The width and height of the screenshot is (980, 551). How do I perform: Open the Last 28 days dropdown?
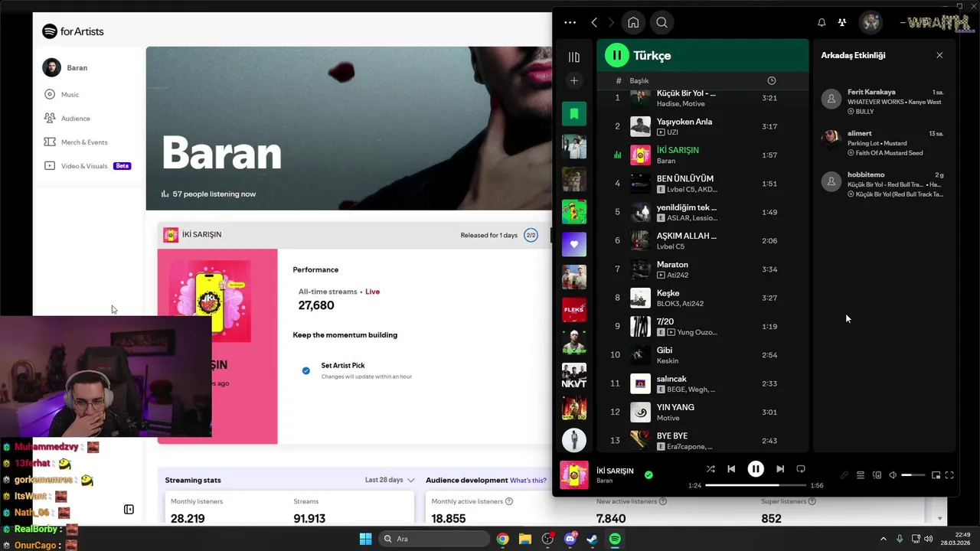[390, 480]
